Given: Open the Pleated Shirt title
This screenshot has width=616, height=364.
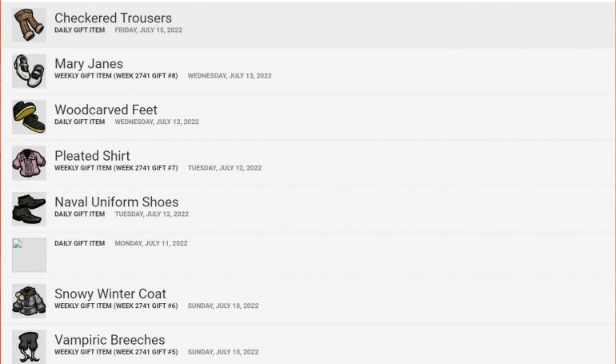Looking at the screenshot, I should point(92,156).
